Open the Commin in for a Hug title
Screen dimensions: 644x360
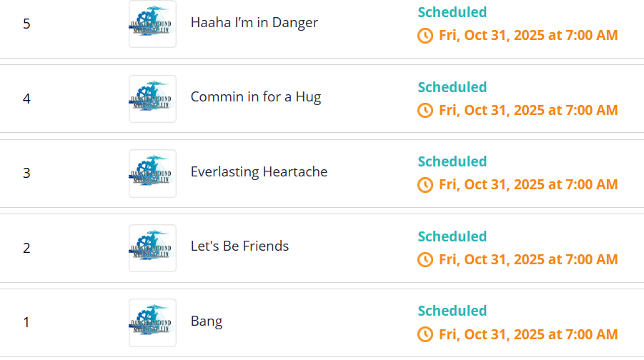tap(255, 97)
